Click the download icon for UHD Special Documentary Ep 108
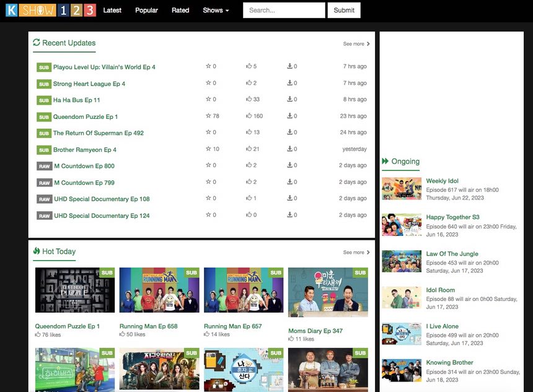This screenshot has height=392, width=533. [x=289, y=198]
